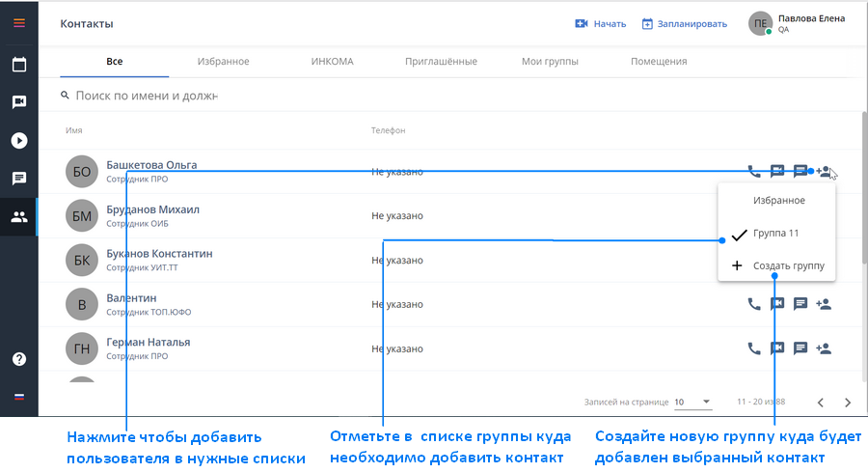
Task: Select Избранное in the popup menu
Action: 779,201
